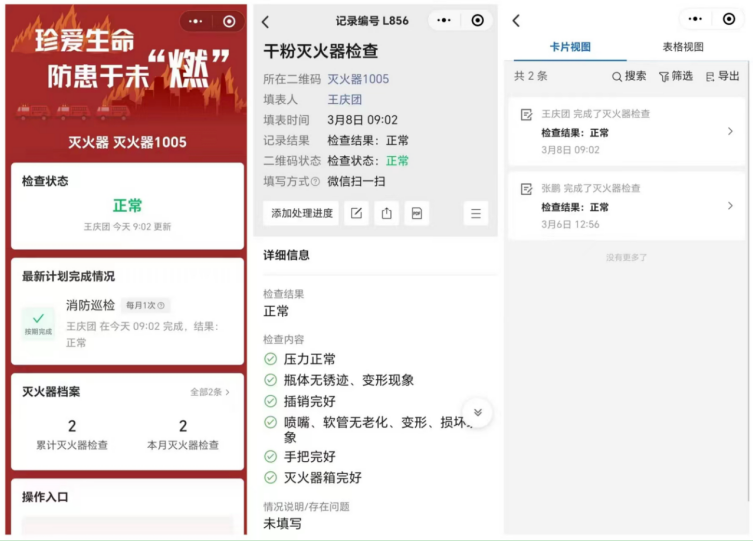The width and height of the screenshot is (753, 541).
Task: Expand 全部2条 in 灭火器档案
Action: [x=210, y=392]
